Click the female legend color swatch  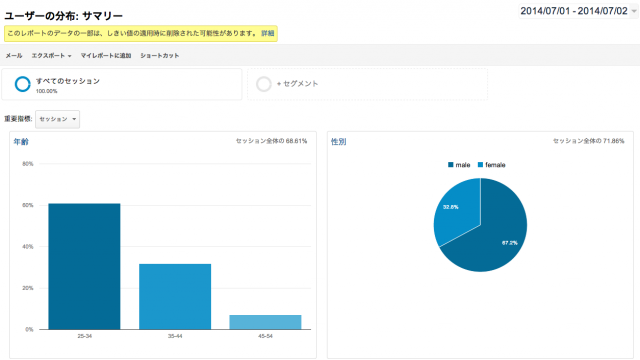(x=480, y=165)
